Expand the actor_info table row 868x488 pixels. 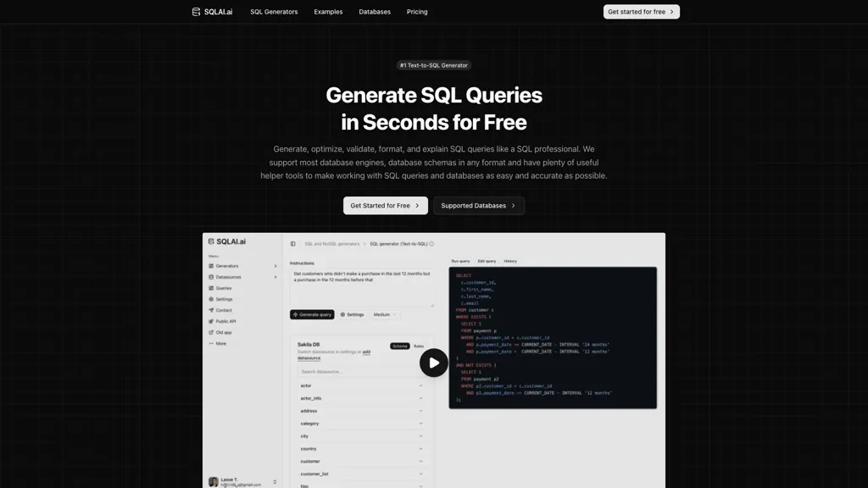click(x=361, y=398)
